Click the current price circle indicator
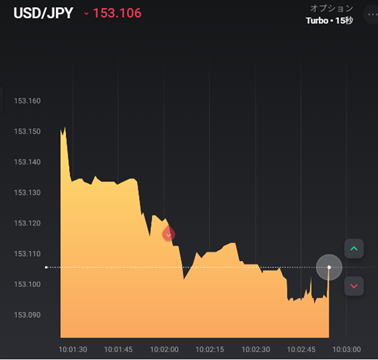Screen dimensions: 378x360 [x=329, y=267]
